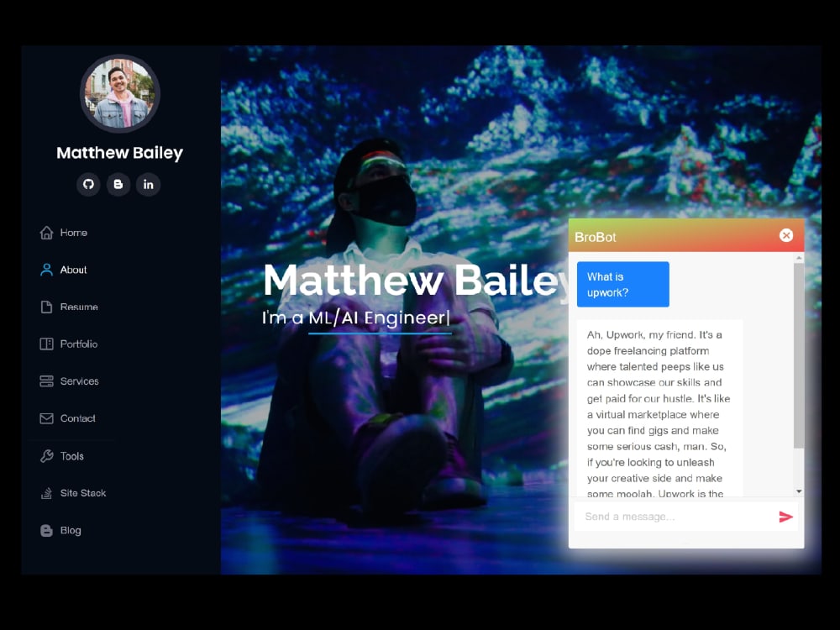Open the About section
Image resolution: width=840 pixels, height=630 pixels.
pos(73,270)
